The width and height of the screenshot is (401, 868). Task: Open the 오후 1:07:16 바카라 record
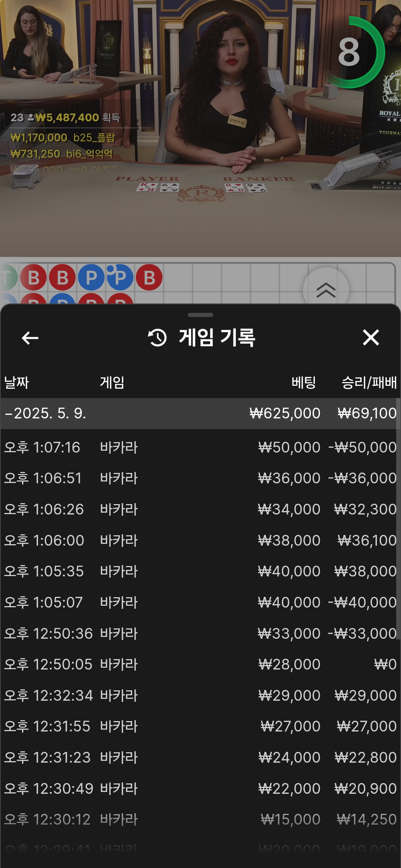(x=200, y=447)
